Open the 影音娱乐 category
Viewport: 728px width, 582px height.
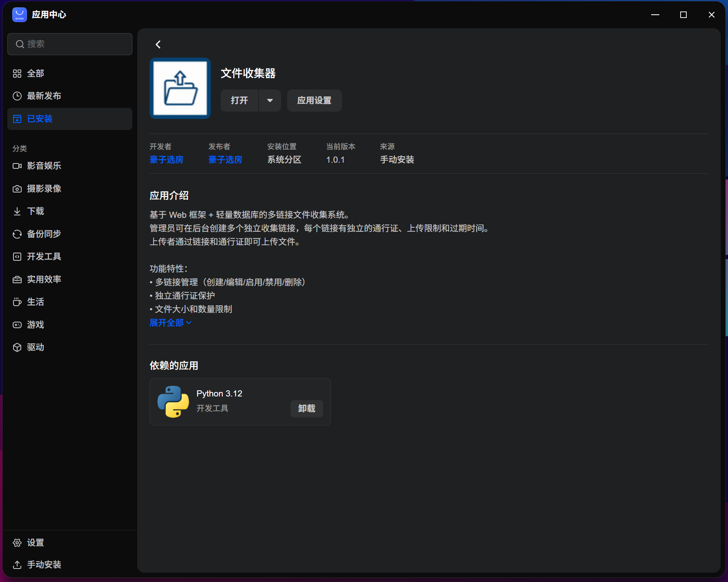click(x=70, y=166)
